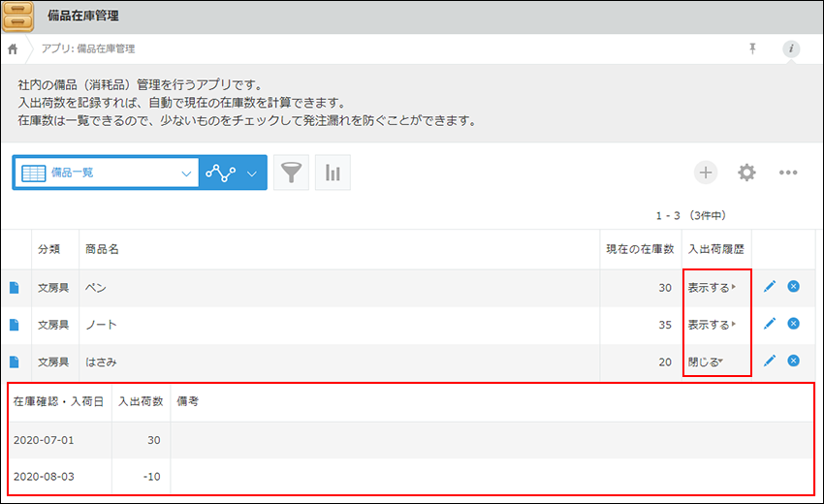Expand 表示する history for ノート
This screenshot has height=504, width=824.
(x=713, y=325)
